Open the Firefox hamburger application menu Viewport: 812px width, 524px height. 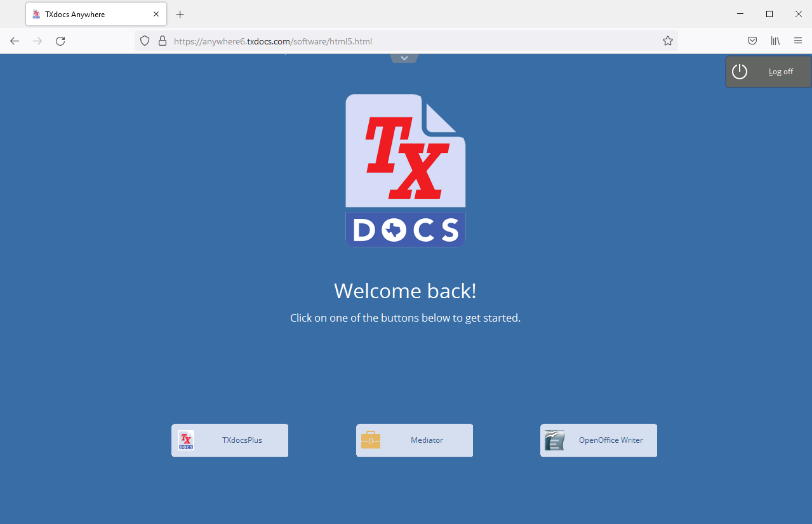(x=798, y=41)
